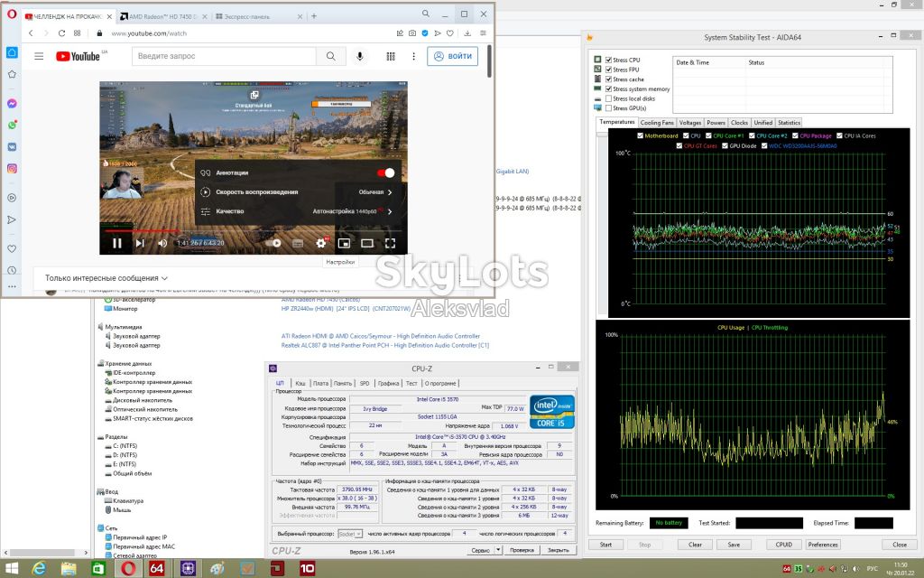This screenshot has width=924, height=578.
Task: Click the YouTube search magnifier button
Action: (330, 56)
